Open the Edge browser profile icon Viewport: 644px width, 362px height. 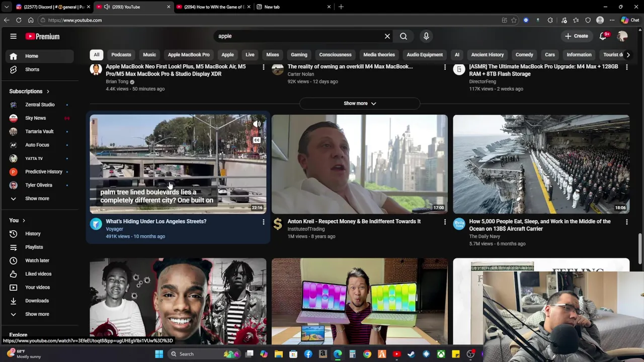click(x=600, y=20)
